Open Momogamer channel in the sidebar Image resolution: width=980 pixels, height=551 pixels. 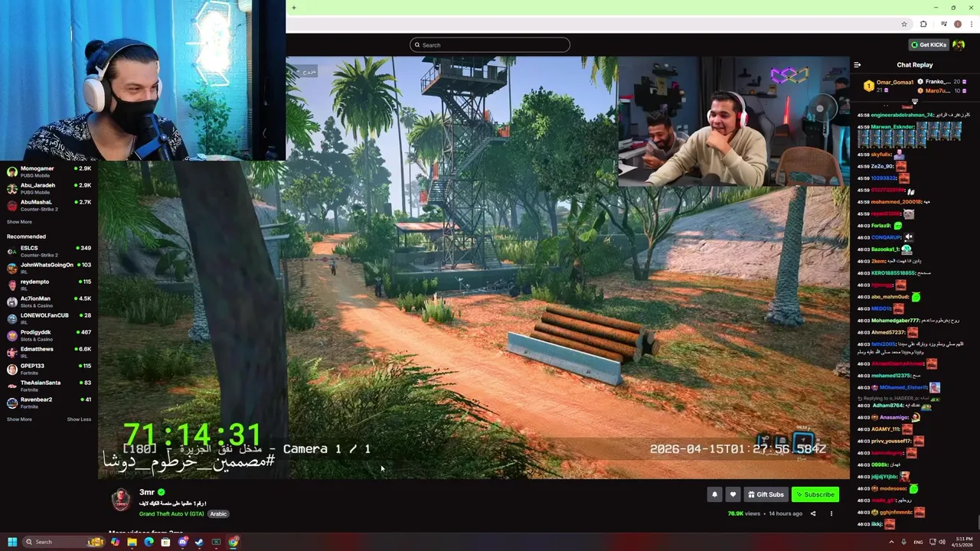[49, 171]
